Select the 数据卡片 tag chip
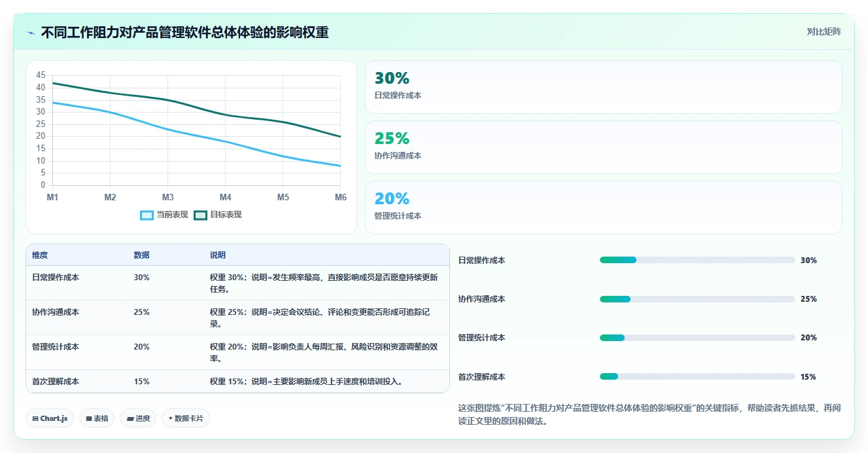868x453 pixels. pyautogui.click(x=186, y=418)
